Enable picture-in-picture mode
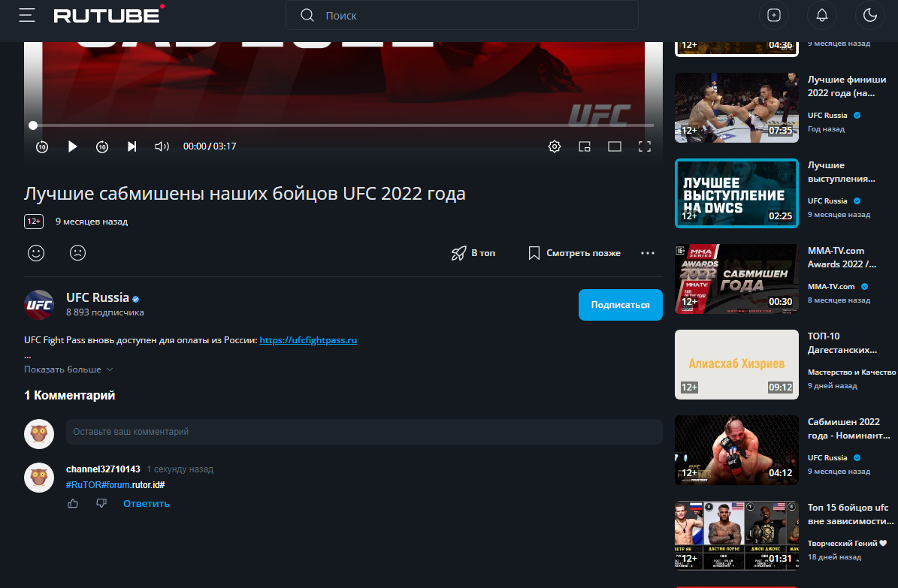898x588 pixels. pos(584,146)
